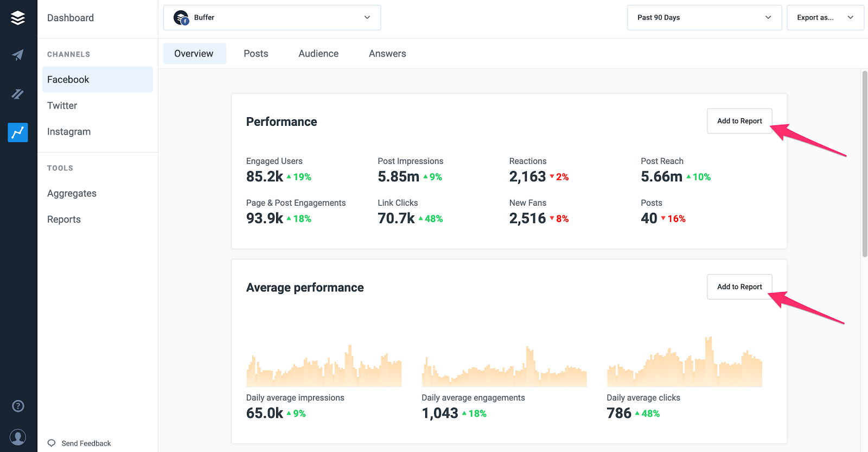Open the Answers tab
The height and width of the screenshot is (452, 868).
(387, 54)
